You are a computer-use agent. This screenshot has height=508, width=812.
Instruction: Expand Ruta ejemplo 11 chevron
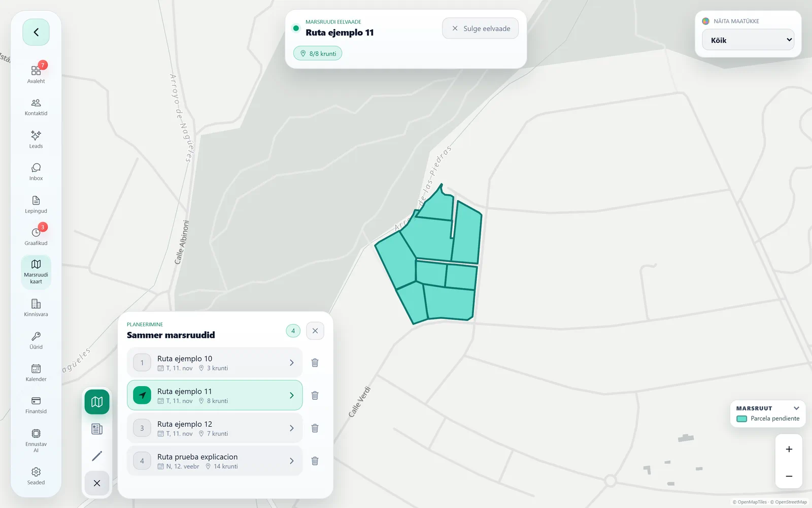[x=291, y=395]
